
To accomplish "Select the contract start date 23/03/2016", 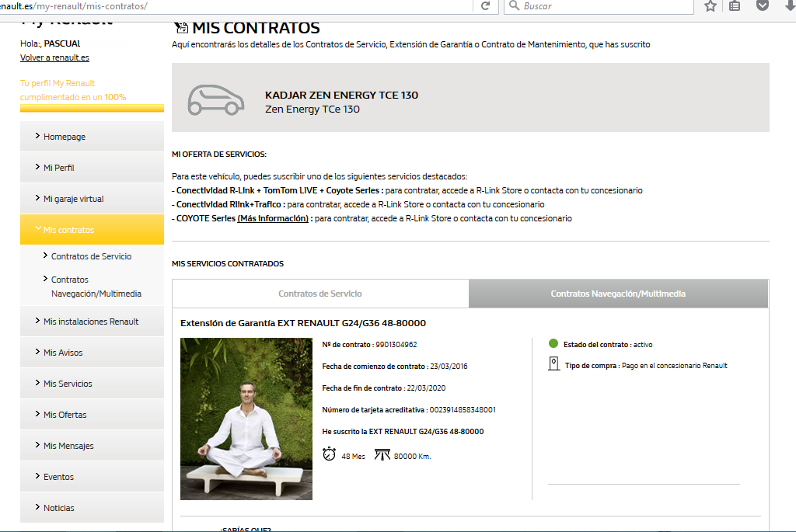I will tap(449, 367).
